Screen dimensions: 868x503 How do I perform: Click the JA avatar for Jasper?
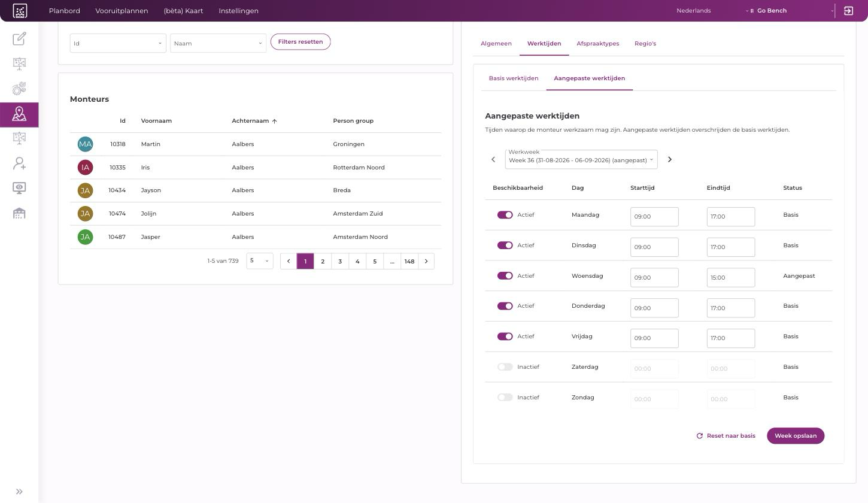(85, 237)
